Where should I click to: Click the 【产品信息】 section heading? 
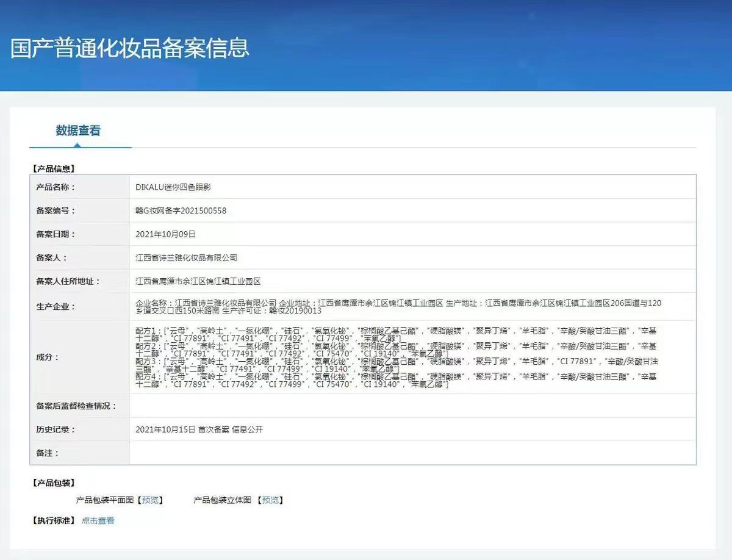[x=53, y=168]
